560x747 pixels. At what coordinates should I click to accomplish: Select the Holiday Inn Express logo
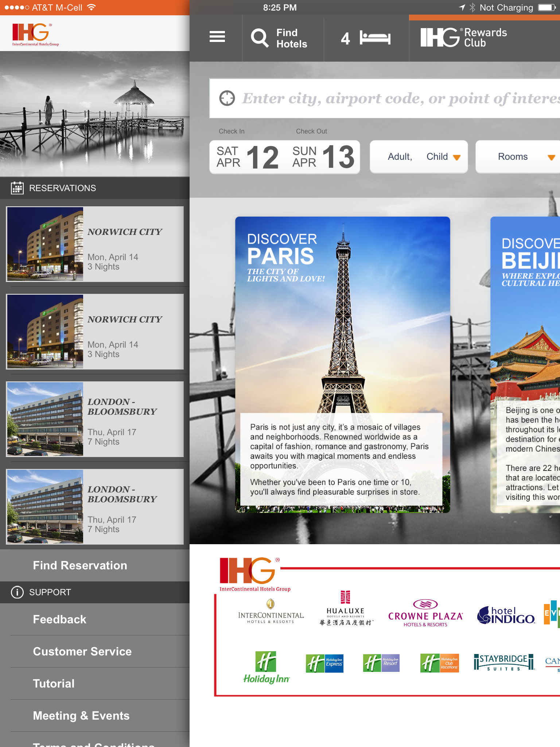pos(324,663)
